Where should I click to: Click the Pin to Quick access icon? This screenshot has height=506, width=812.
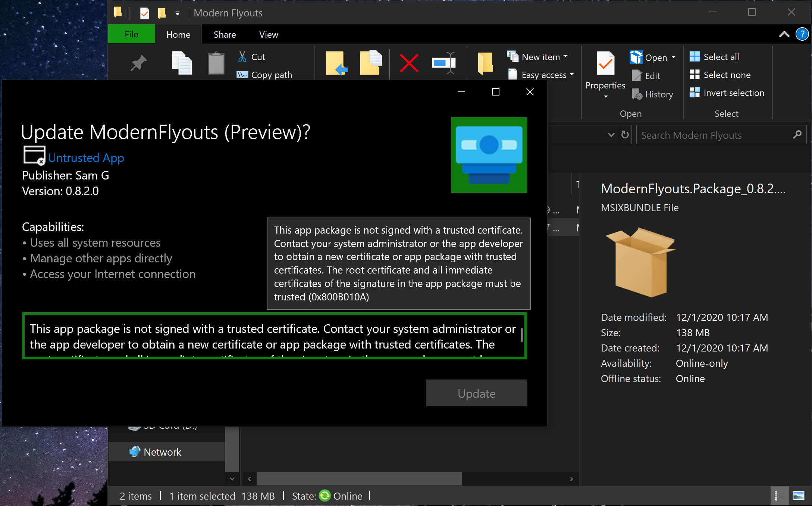pos(138,63)
